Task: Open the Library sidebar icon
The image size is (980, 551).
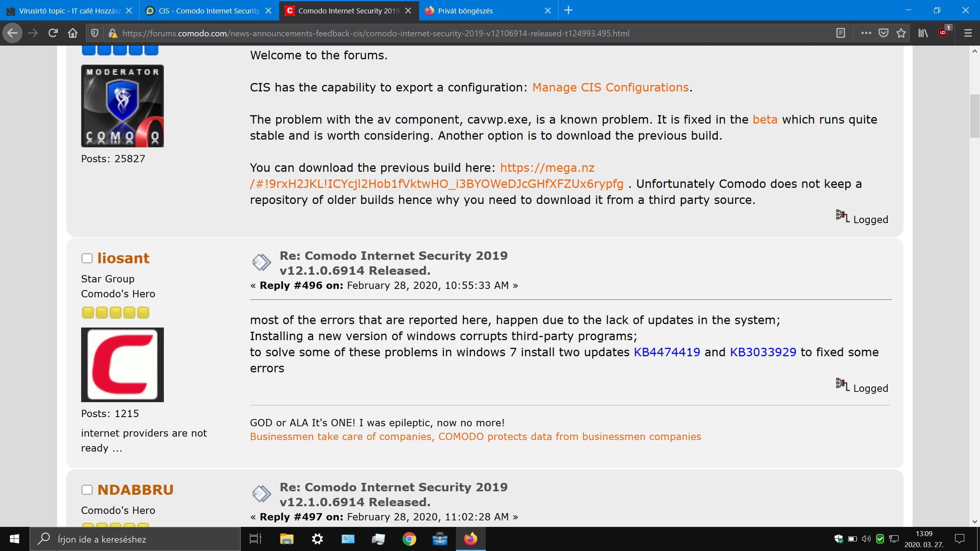Action: click(x=923, y=33)
